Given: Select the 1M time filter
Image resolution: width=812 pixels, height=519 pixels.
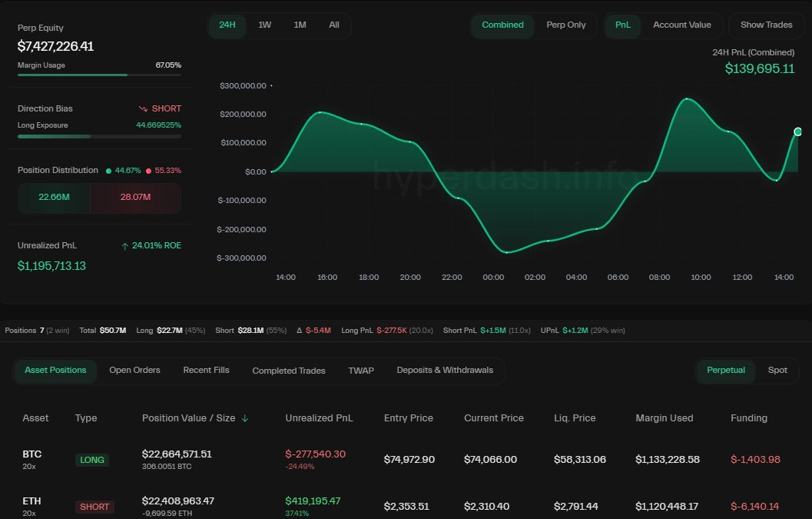Looking at the screenshot, I should [299, 25].
